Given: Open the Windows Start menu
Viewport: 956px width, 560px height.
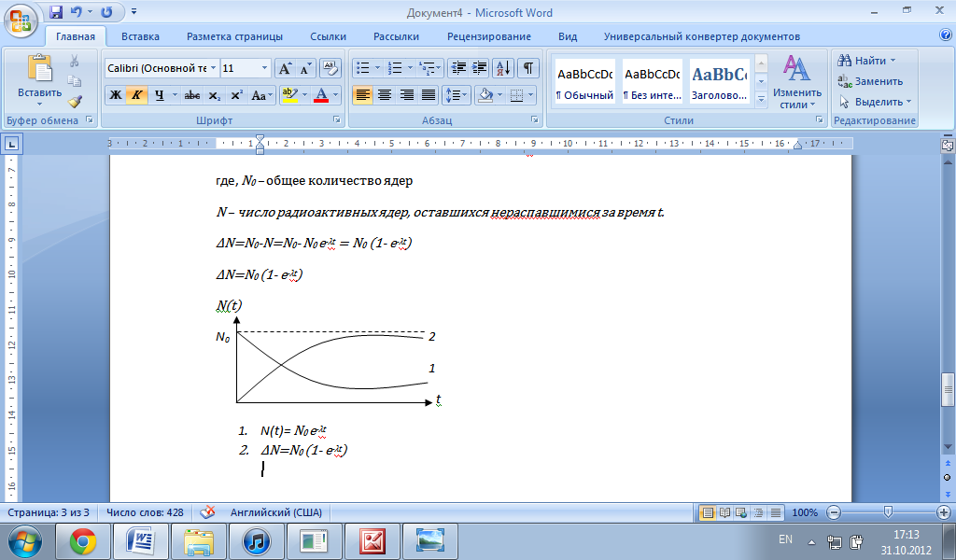Looking at the screenshot, I should [25, 541].
